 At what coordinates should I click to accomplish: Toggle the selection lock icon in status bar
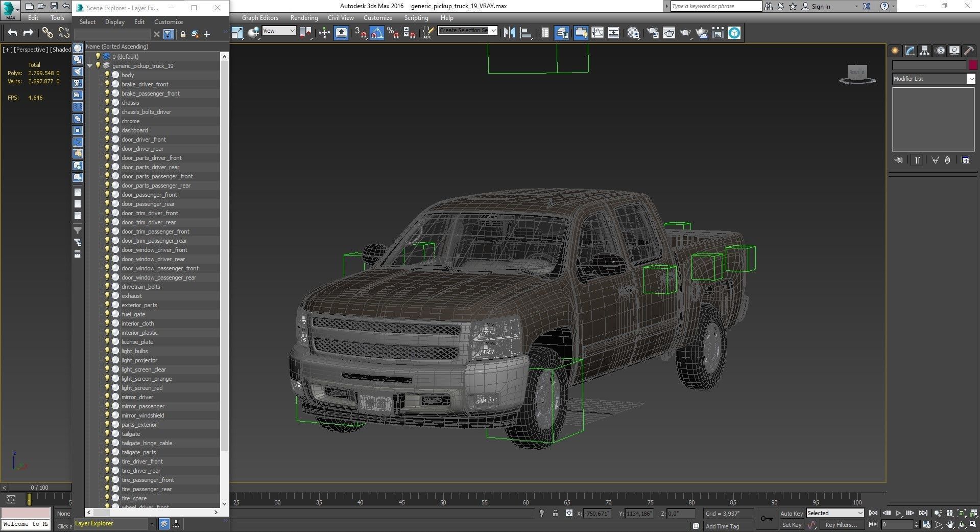pyautogui.click(x=555, y=513)
